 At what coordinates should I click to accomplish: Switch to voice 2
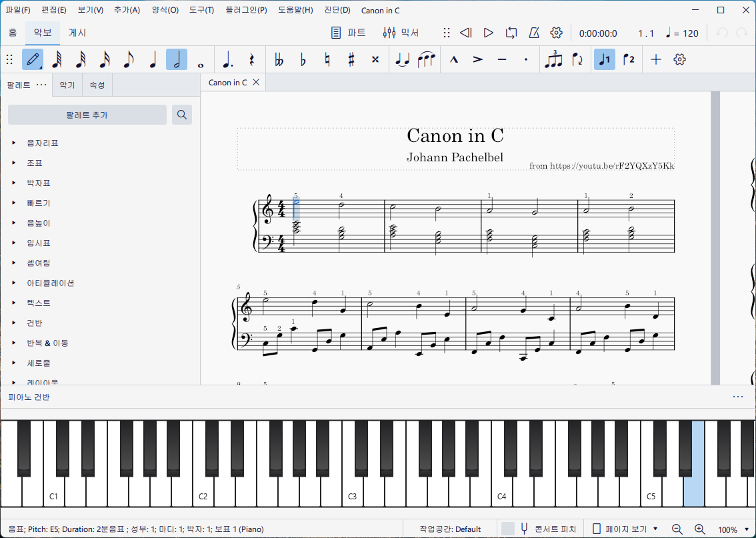click(x=629, y=60)
